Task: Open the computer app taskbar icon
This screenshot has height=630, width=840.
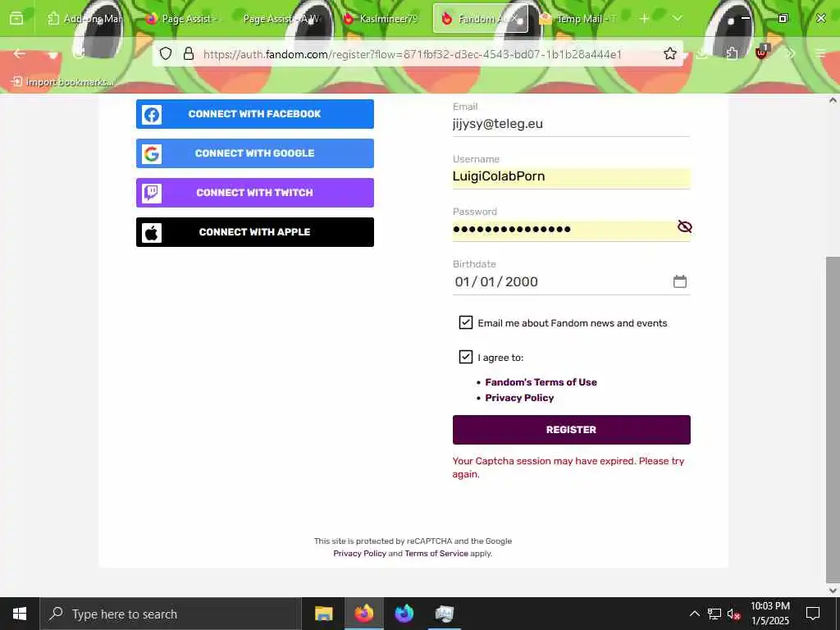Action: click(444, 614)
